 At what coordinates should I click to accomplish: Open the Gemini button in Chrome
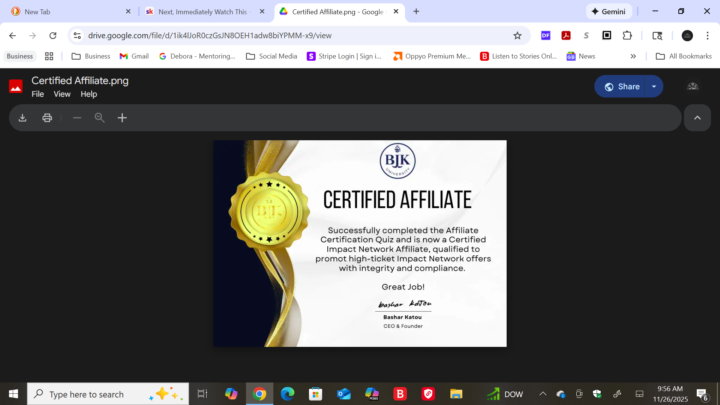(616, 11)
